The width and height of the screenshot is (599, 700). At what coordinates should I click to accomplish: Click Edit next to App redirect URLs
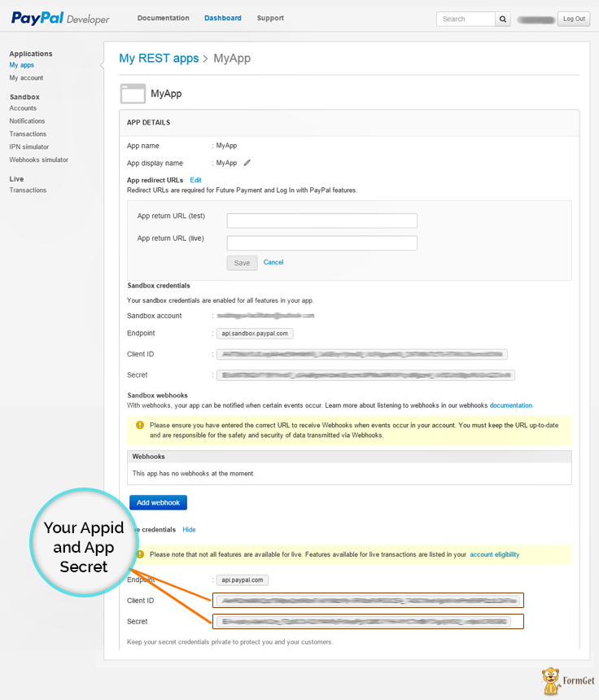coord(195,181)
